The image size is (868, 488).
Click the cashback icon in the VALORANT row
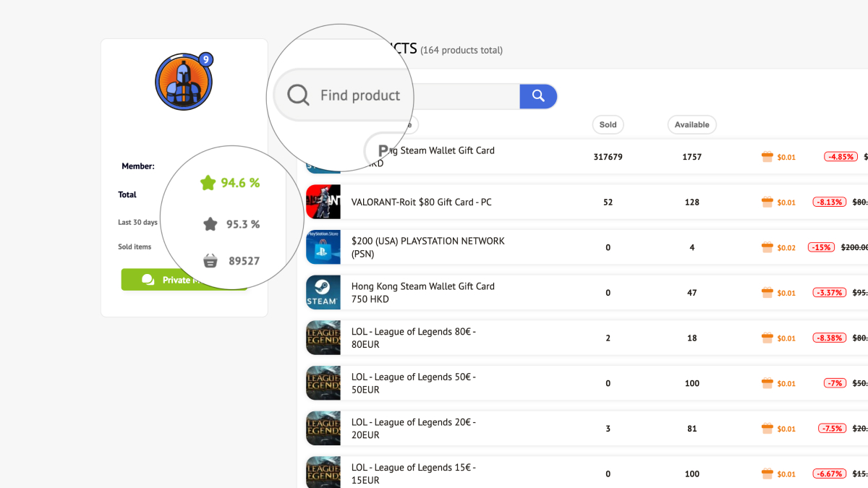pyautogui.click(x=767, y=202)
